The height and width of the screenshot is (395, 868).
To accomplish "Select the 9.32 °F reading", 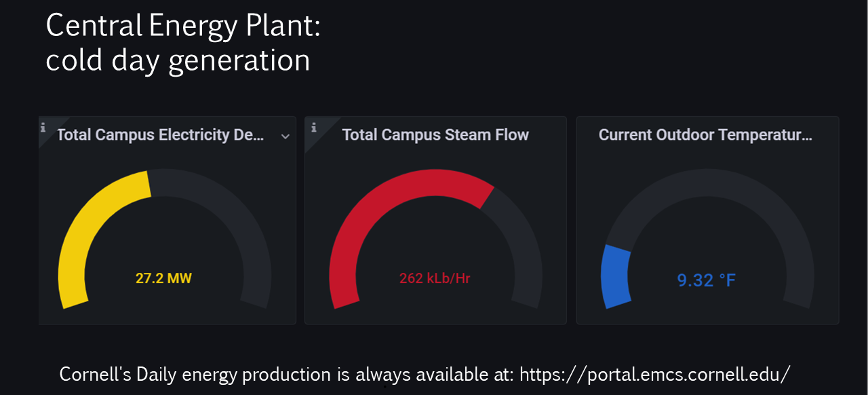I will click(706, 280).
